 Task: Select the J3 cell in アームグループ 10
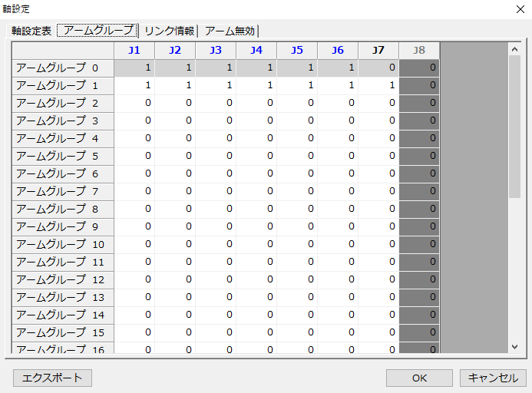(x=216, y=244)
